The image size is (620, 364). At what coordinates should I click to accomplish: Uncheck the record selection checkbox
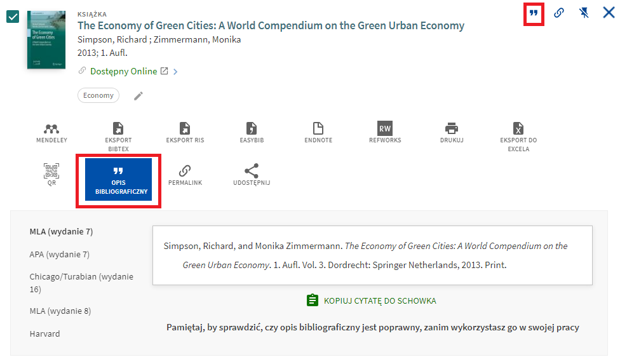coord(13,17)
